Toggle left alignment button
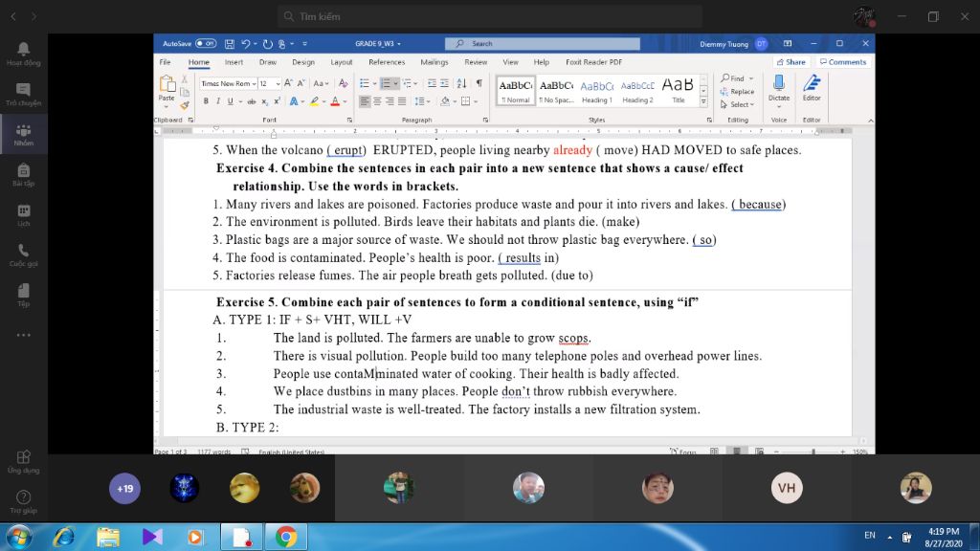 [x=365, y=101]
